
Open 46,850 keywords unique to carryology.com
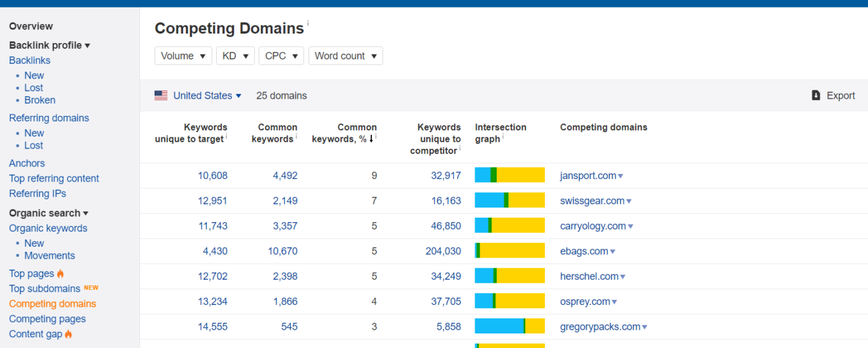(446, 226)
